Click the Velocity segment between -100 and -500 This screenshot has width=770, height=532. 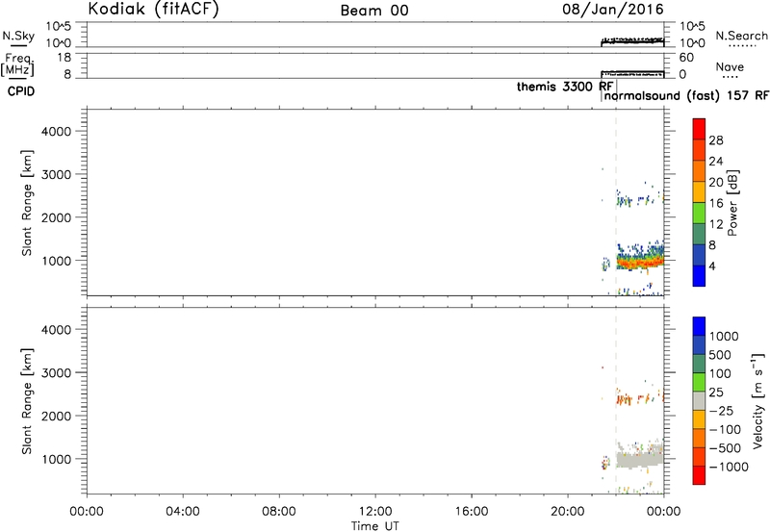[x=699, y=439]
